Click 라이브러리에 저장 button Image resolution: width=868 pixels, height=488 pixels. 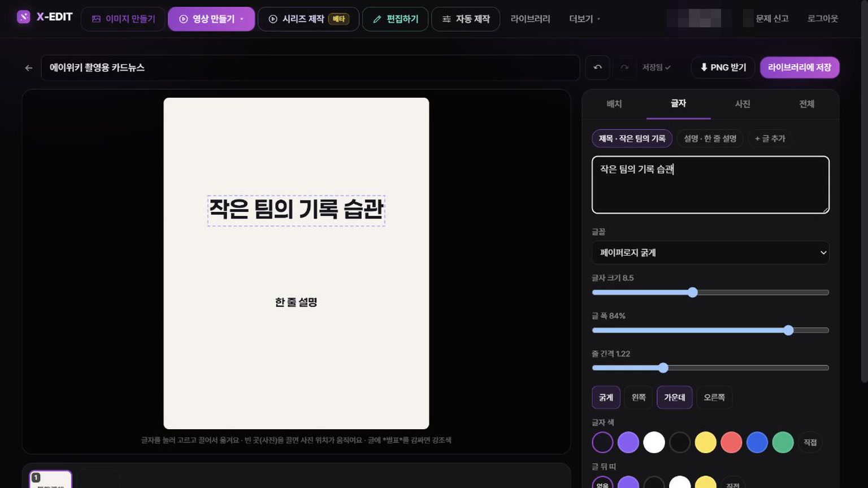point(800,68)
